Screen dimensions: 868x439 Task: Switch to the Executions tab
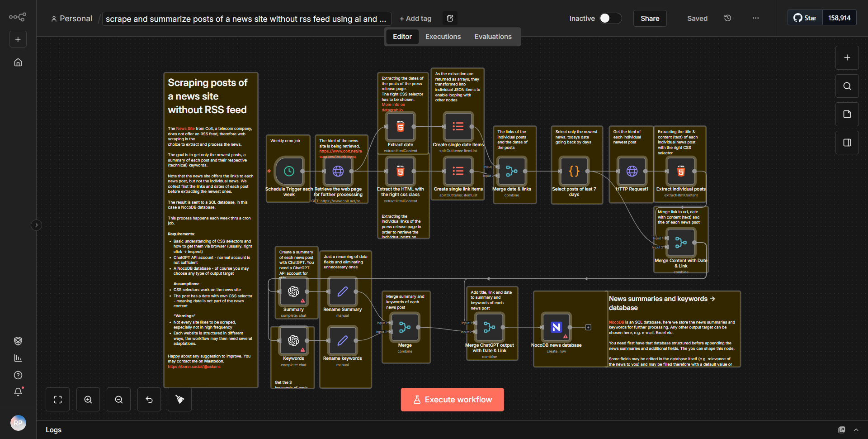443,36
